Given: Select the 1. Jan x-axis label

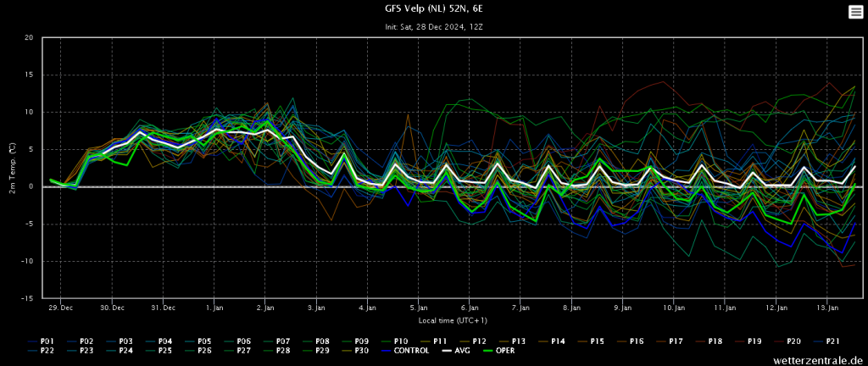Looking at the screenshot, I should coord(214,308).
